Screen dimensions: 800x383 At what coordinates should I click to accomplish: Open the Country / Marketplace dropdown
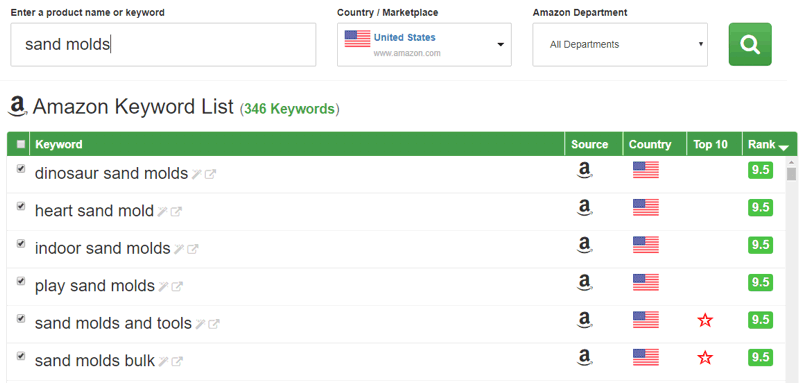pyautogui.click(x=424, y=44)
